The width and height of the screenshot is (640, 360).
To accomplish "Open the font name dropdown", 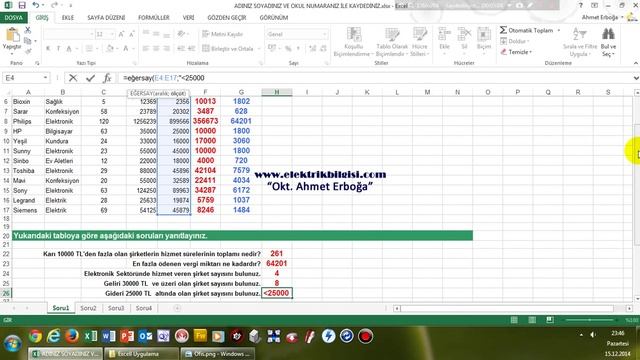I will 91,35.
